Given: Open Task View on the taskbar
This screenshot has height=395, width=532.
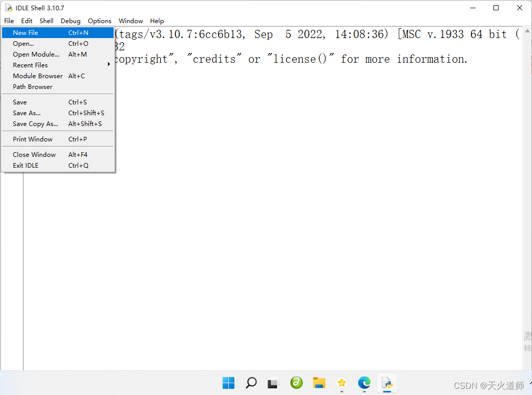Looking at the screenshot, I should coord(273,383).
